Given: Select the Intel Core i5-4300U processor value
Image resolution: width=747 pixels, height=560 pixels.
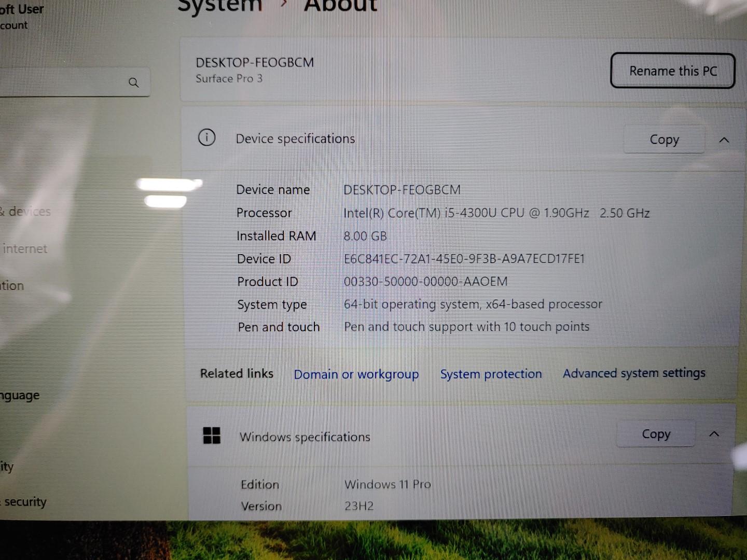Looking at the screenshot, I should tap(496, 213).
